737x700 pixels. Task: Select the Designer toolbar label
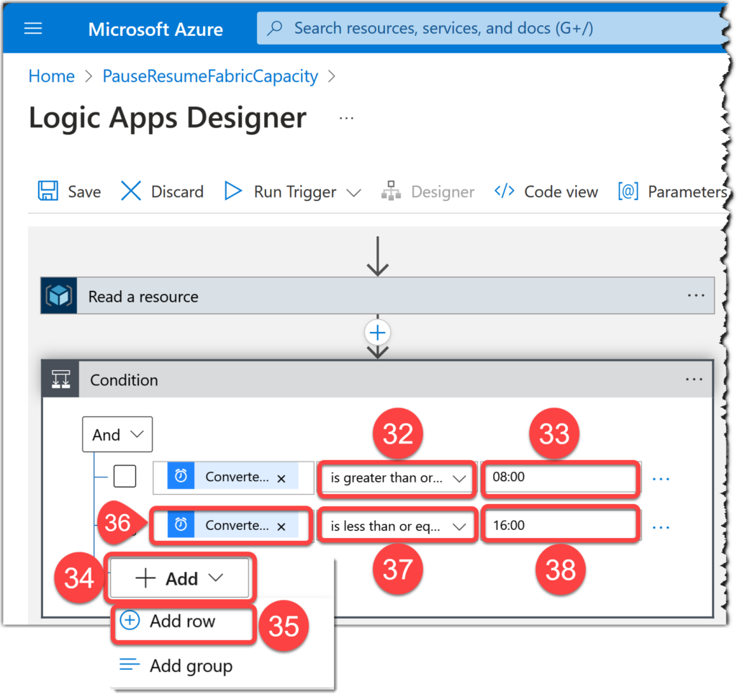pyautogui.click(x=443, y=192)
